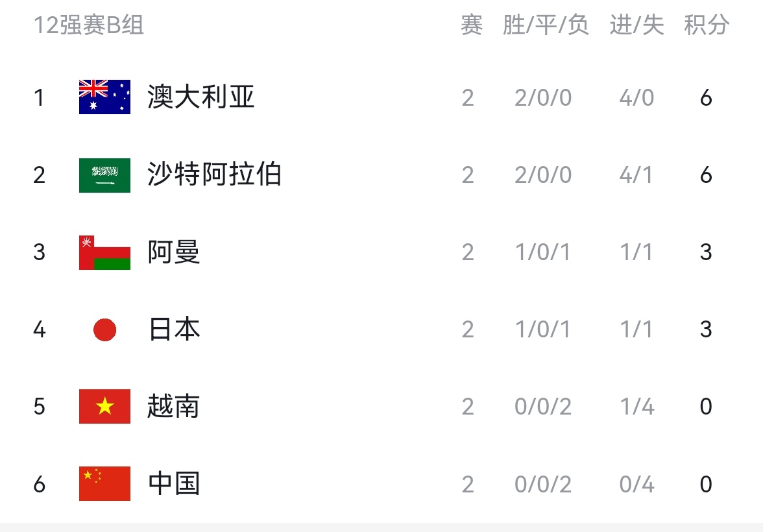Click Australia's 4/0 goals record
Viewport: 763px width, 532px height.
point(636,98)
